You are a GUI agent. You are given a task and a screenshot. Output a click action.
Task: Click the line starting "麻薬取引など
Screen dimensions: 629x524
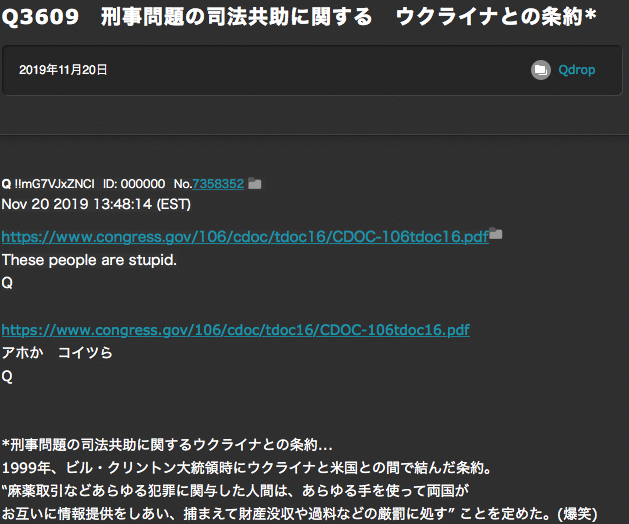pyautogui.click(x=235, y=491)
